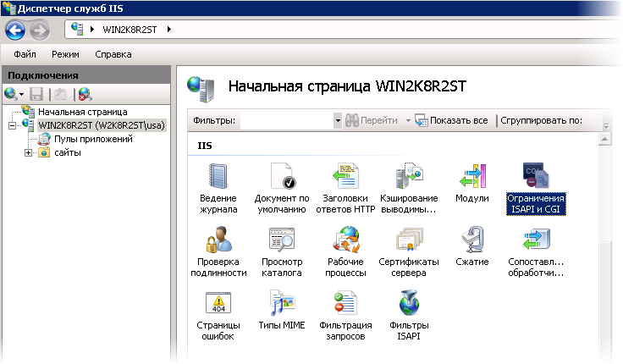Viewport: 623px width, 364px height.
Task: Open Фильтры ISAPI feature
Action: [x=409, y=316]
